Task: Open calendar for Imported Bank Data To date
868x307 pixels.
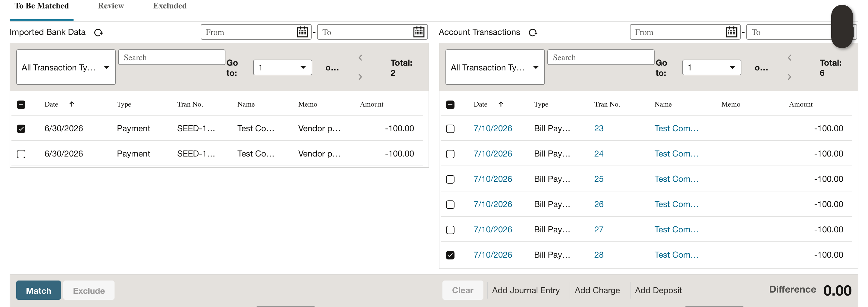Action: (x=419, y=32)
